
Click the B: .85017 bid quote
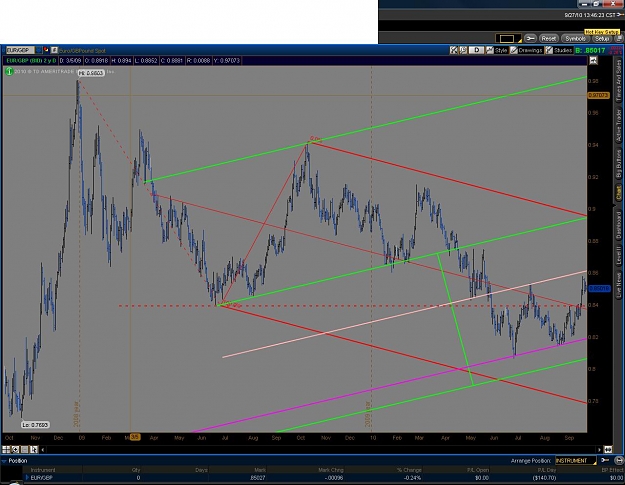click(590, 51)
